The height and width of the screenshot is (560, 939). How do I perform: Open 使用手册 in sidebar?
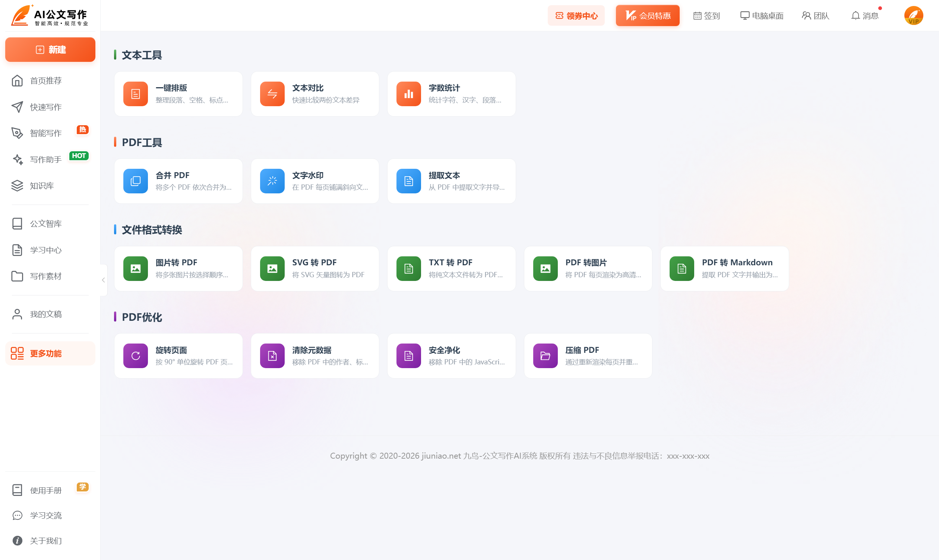pyautogui.click(x=50, y=490)
